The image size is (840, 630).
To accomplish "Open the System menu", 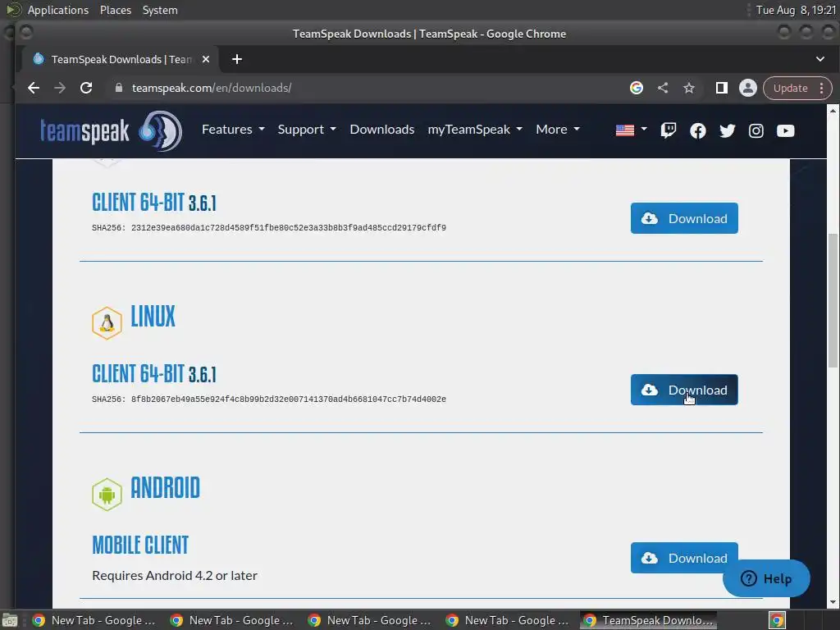I will pyautogui.click(x=160, y=10).
